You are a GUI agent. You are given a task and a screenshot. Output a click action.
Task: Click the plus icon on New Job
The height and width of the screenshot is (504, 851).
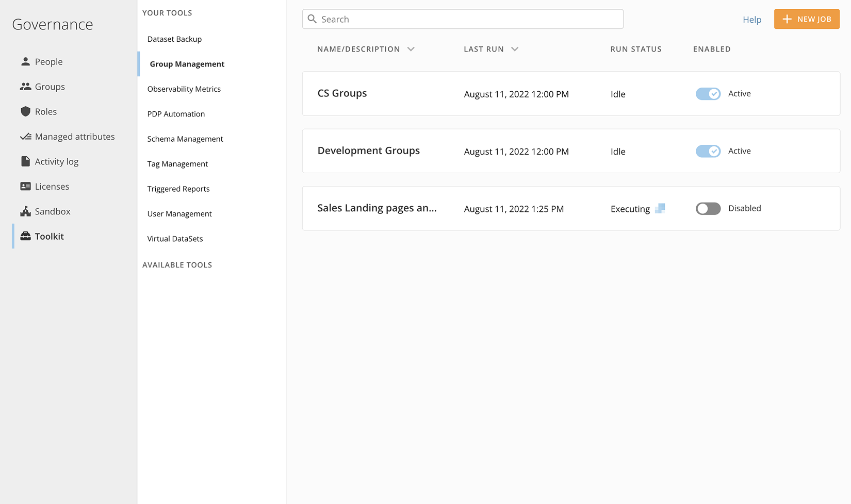787,19
